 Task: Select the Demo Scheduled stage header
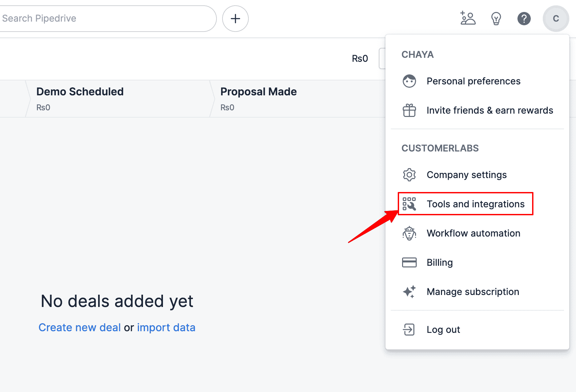point(80,91)
